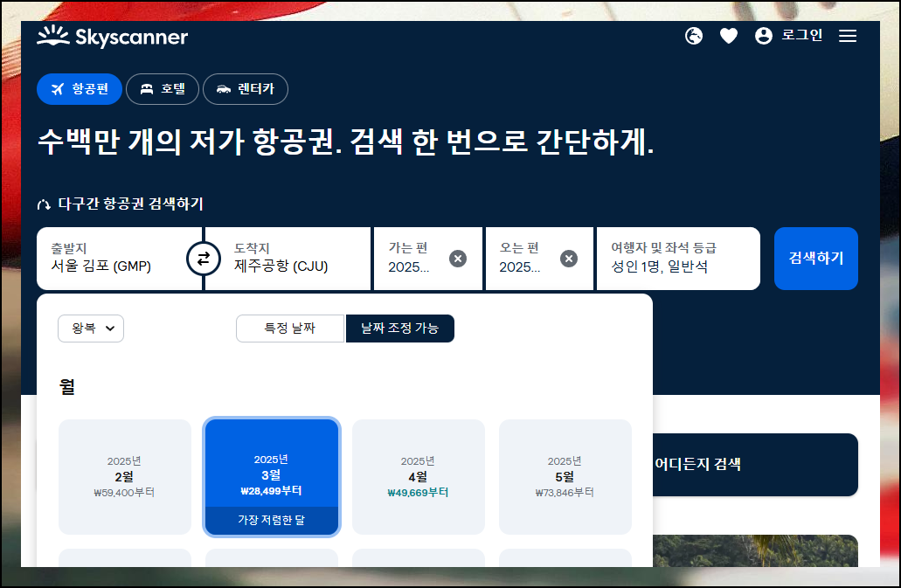
Task: Edit the 도착지 제주공항 field
Action: 288,259
